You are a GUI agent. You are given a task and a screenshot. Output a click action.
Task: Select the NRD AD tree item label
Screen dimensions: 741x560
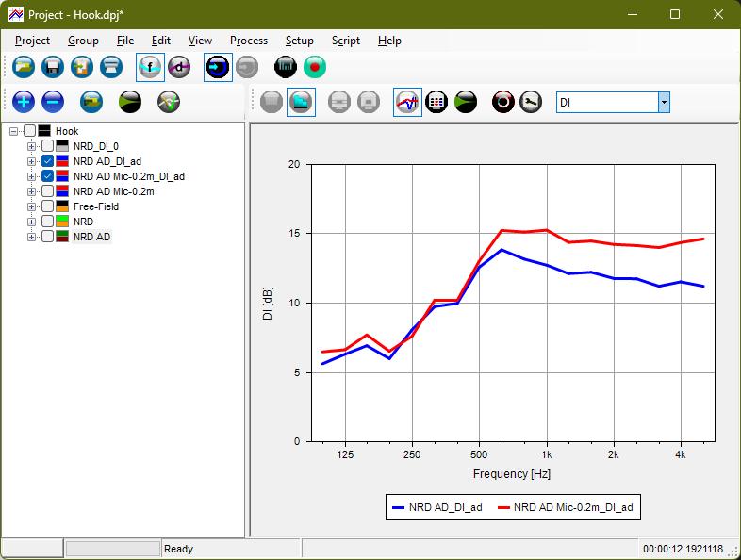91,237
